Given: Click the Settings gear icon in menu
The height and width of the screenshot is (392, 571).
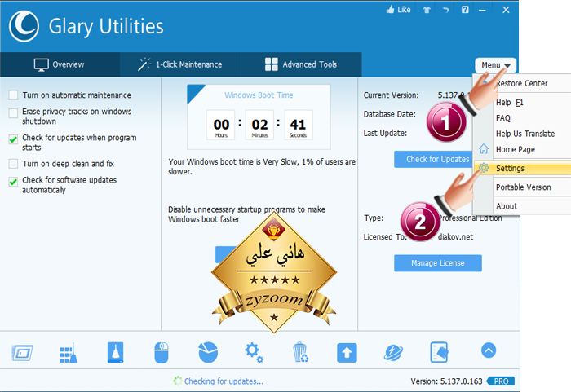Looking at the screenshot, I should point(484,168).
